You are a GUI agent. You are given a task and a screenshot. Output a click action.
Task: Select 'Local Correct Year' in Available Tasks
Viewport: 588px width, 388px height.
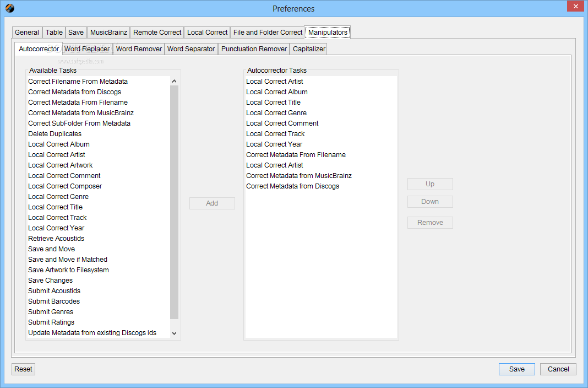[x=99, y=229]
